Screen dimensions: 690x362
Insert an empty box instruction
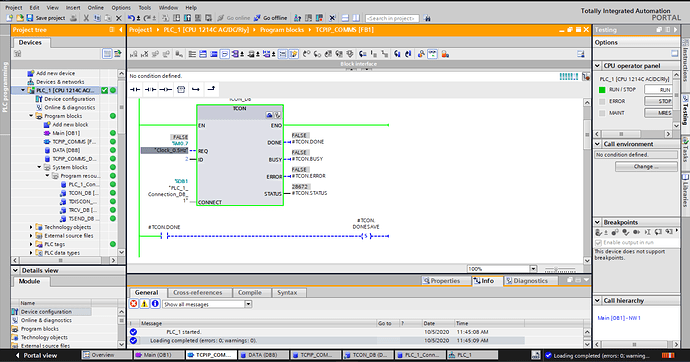tap(181, 89)
